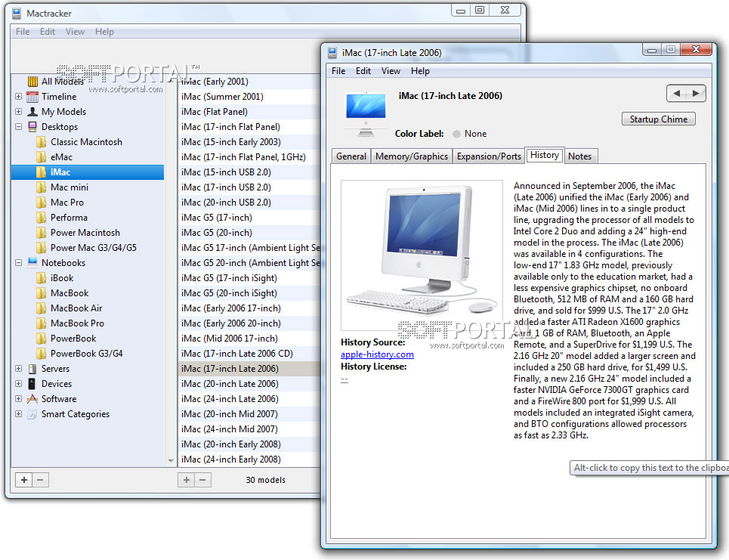Click the MacBook Air folder icon

pyautogui.click(x=42, y=308)
